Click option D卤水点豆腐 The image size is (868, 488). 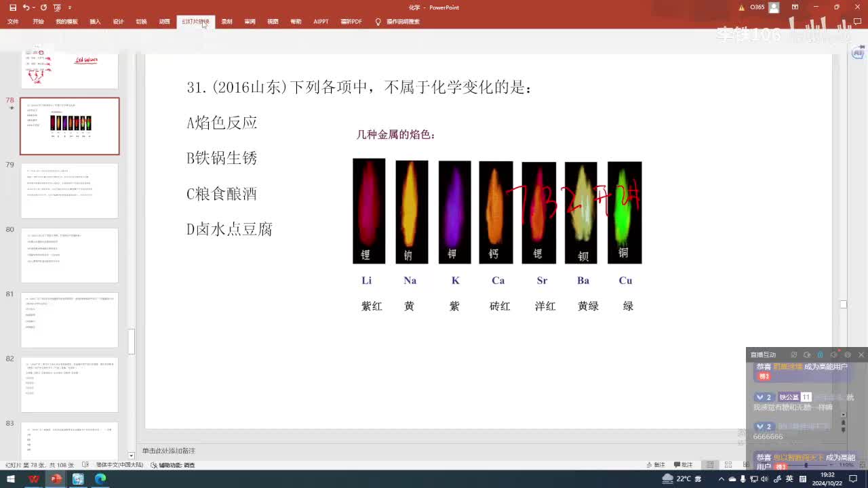(229, 229)
